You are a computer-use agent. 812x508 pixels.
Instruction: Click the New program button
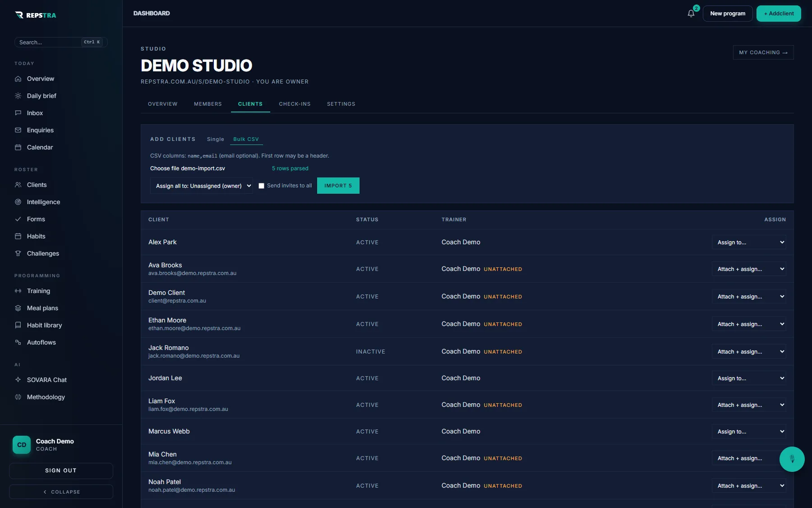728,14
